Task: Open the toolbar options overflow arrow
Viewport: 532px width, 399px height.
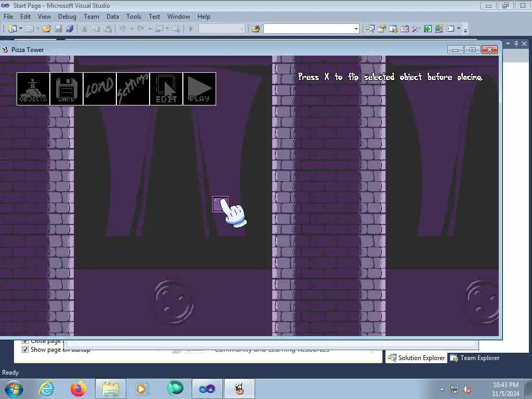Action: click(465, 30)
